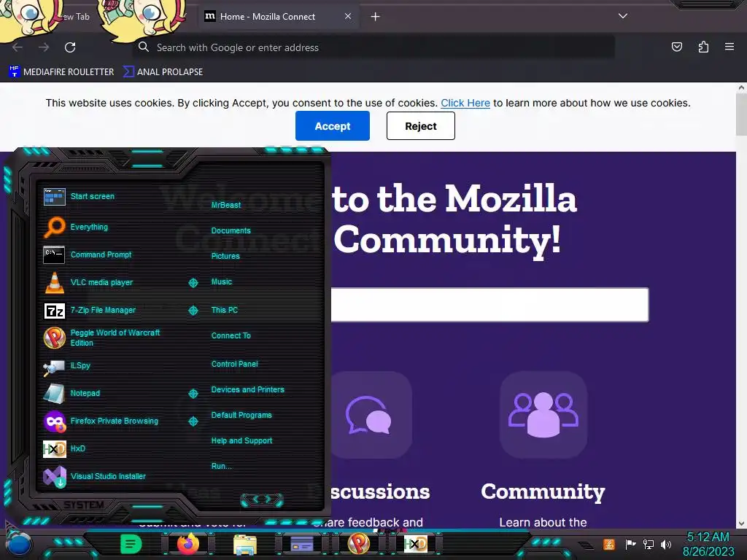Click the Java tray icon
This screenshot has height=560, width=747.
(609, 544)
